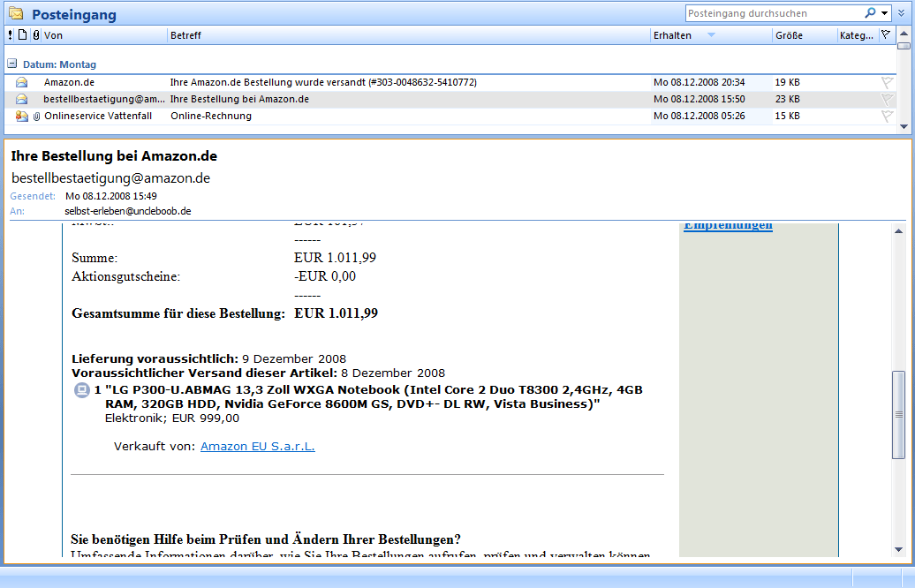
Task: Open the Empfehlungen link
Action: click(728, 226)
